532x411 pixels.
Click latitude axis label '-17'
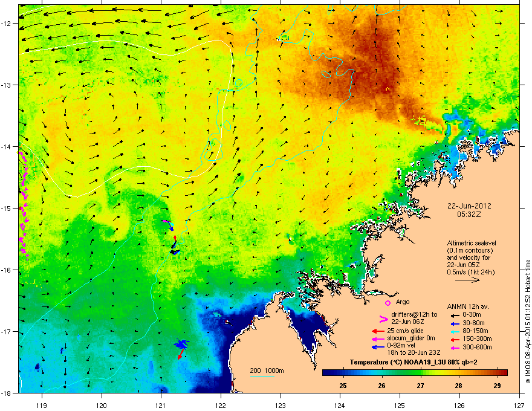click(x=7, y=331)
